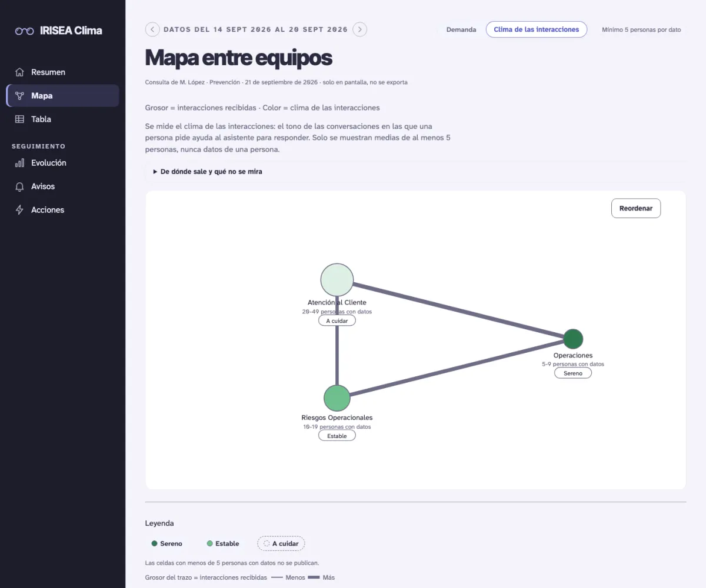Viewport: 706px width, 588px height.
Task: Click '5-9 personas con datos' text
Action: (x=573, y=364)
